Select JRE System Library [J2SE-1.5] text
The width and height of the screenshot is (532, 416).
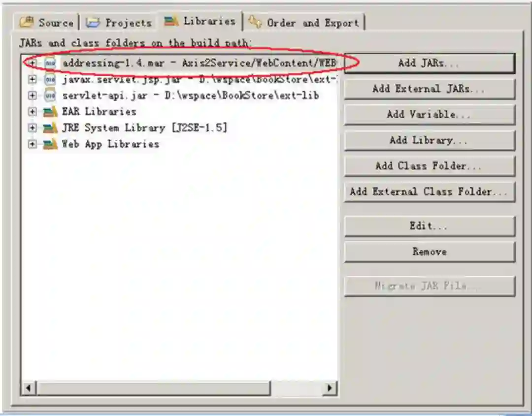coord(144,128)
